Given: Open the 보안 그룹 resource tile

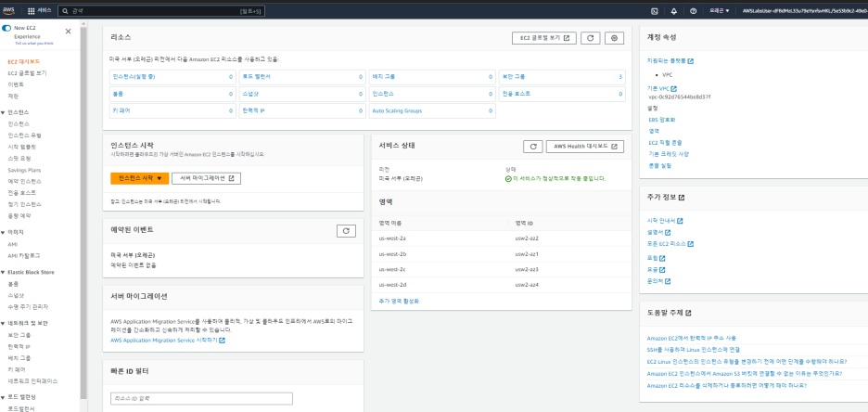Looking at the screenshot, I should [x=562, y=77].
